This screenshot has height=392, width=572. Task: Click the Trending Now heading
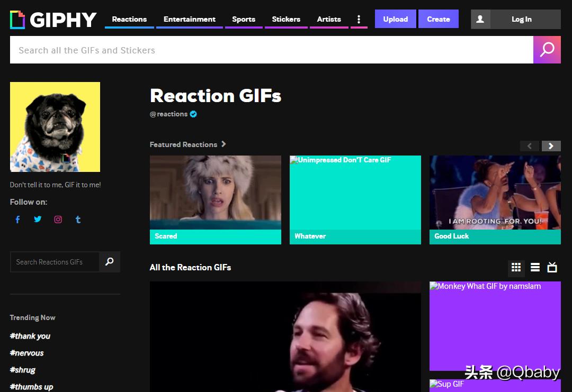[x=32, y=318]
